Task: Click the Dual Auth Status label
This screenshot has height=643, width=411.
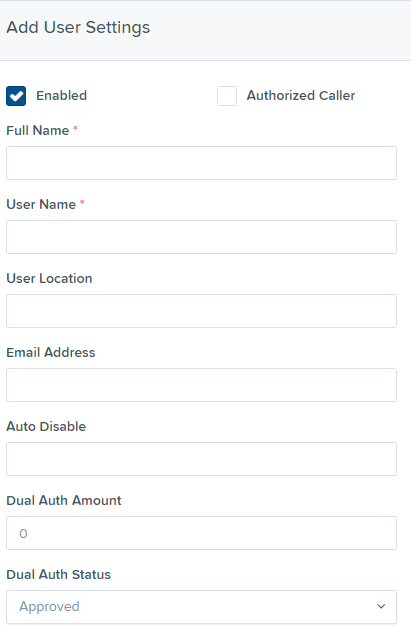Action: pos(58,575)
